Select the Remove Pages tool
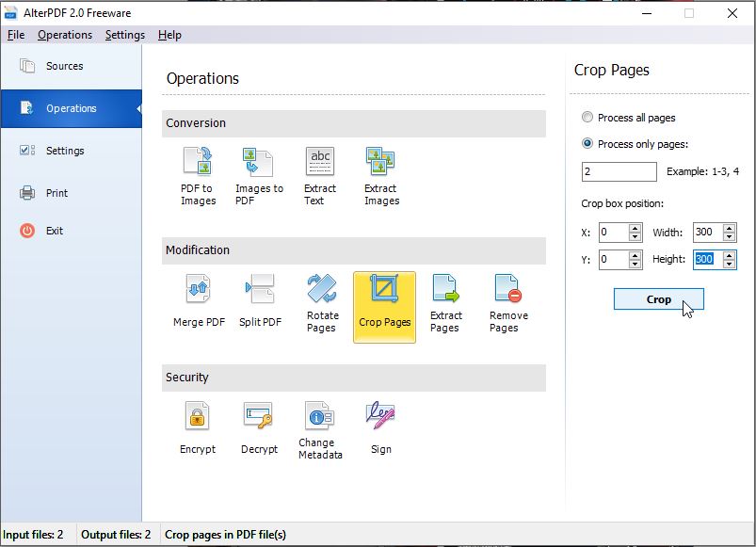Image resolution: width=756 pixels, height=547 pixels. 508,303
